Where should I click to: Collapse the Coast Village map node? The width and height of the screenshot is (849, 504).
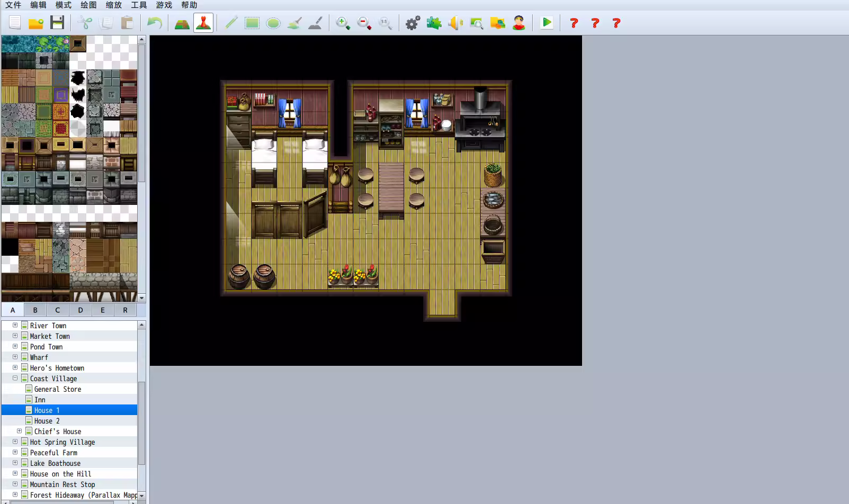(x=14, y=378)
